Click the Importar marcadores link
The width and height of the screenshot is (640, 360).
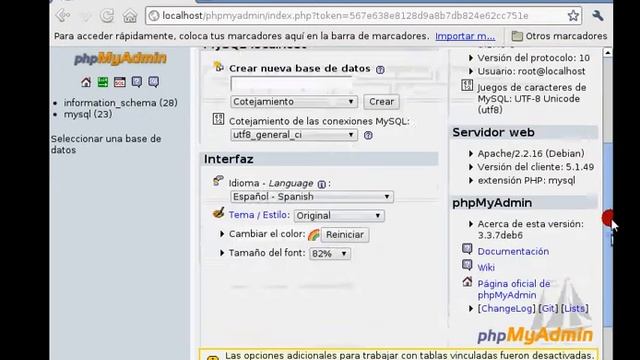[465, 36]
